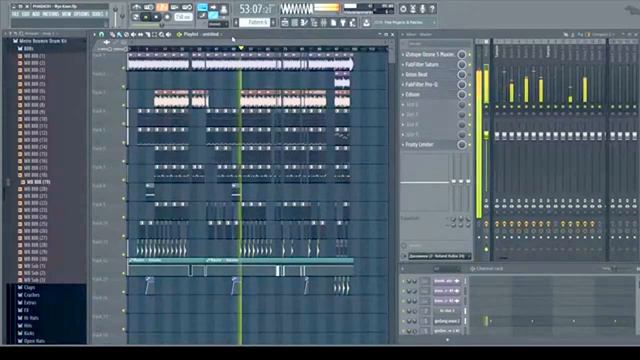Select sample MB 808 (1) in browser
The height and width of the screenshot is (360, 640).
coord(32,56)
